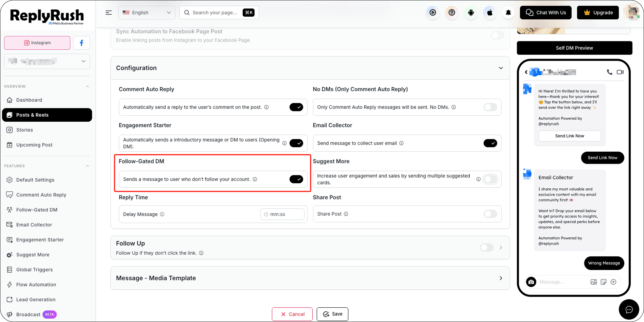The image size is (644, 322).
Task: Click the camera icon in message bar
Action: (x=531, y=282)
